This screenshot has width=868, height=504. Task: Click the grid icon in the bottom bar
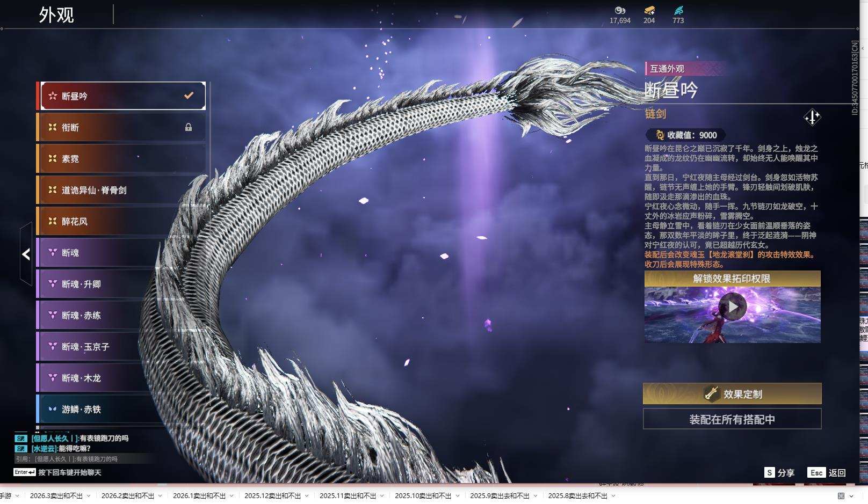tap(841, 495)
